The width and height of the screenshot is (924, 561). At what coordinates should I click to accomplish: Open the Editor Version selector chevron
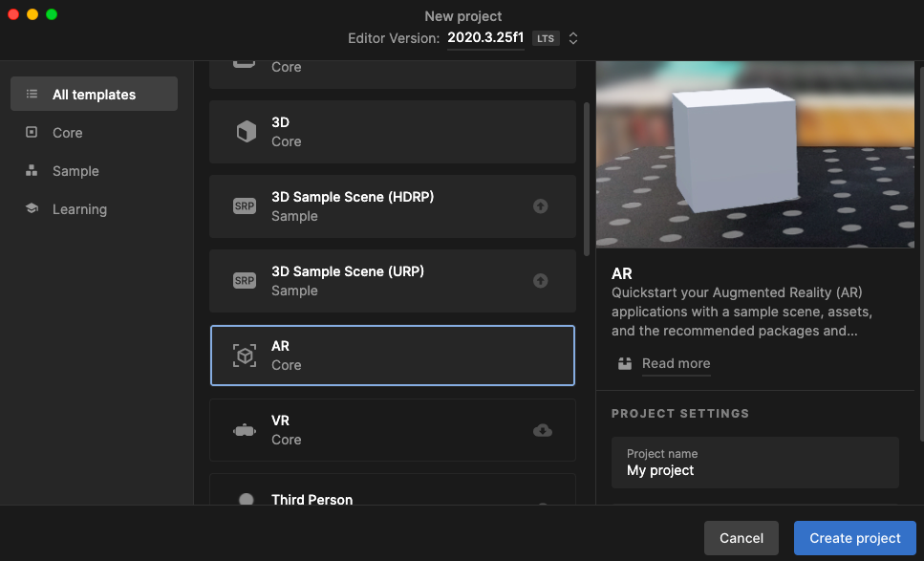point(572,38)
